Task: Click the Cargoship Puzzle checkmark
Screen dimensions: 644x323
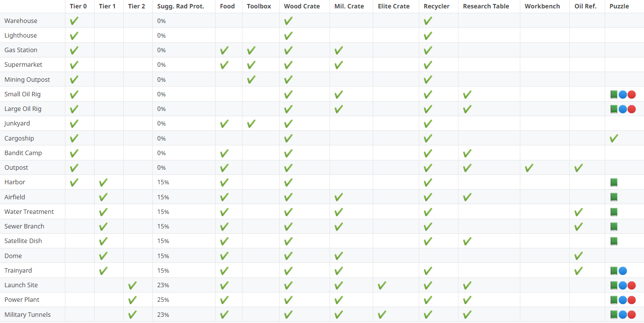Action: [614, 138]
